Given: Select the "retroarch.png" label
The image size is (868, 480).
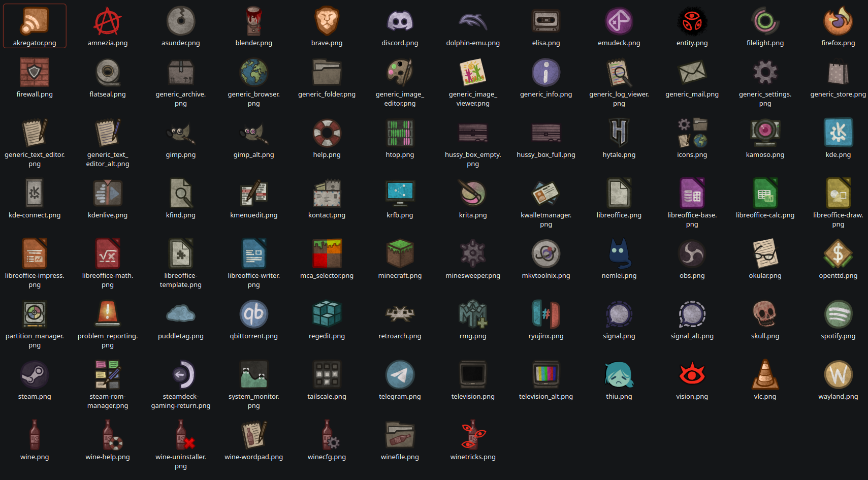Looking at the screenshot, I should tap(400, 336).
